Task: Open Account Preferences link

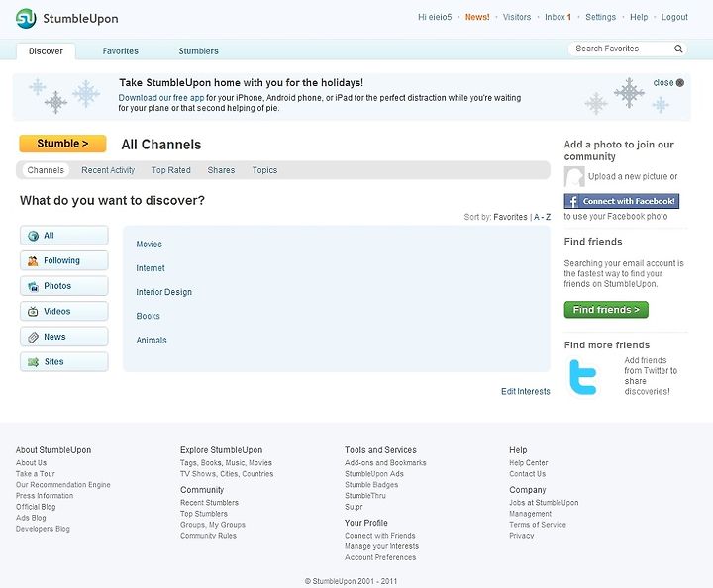Action: [x=380, y=557]
